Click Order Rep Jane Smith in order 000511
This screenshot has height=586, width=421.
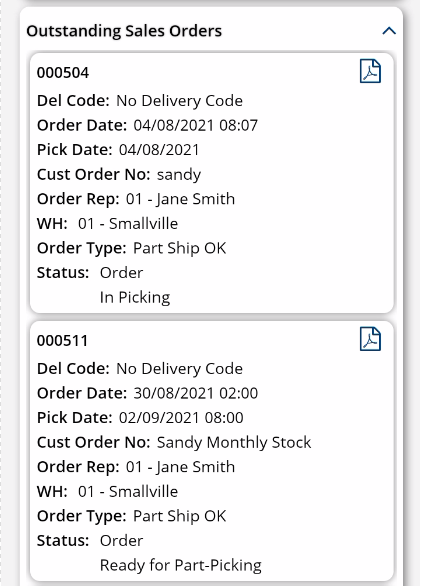coord(180,467)
